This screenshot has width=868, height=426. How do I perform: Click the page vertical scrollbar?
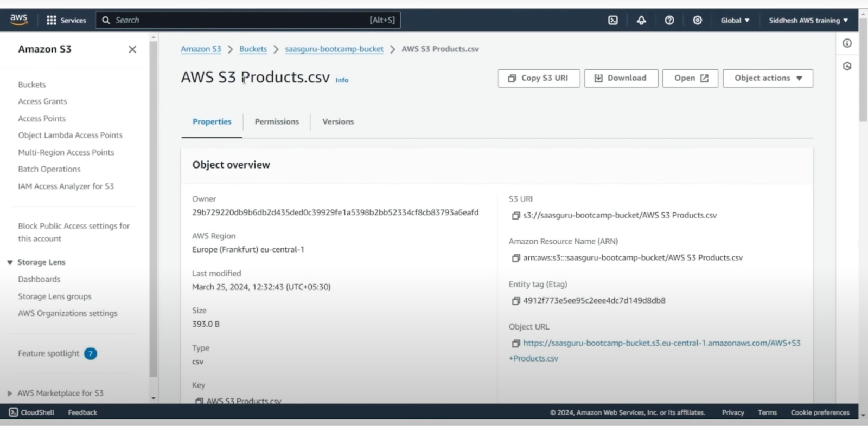pyautogui.click(x=863, y=70)
